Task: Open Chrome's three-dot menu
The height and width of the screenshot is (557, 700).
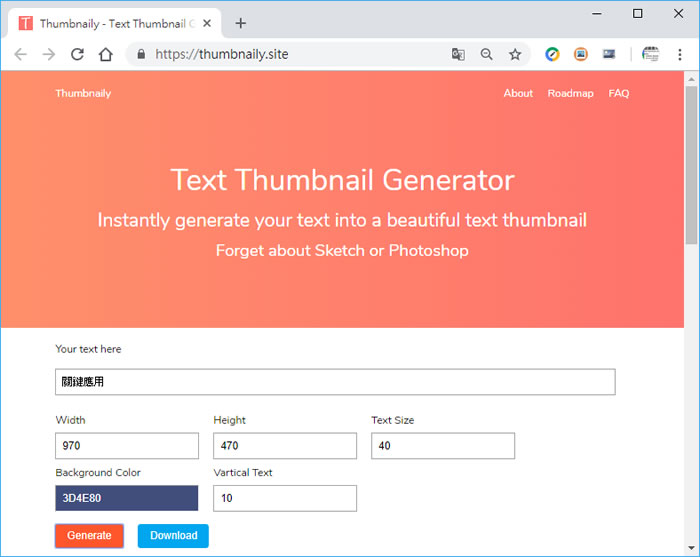Action: pyautogui.click(x=680, y=55)
